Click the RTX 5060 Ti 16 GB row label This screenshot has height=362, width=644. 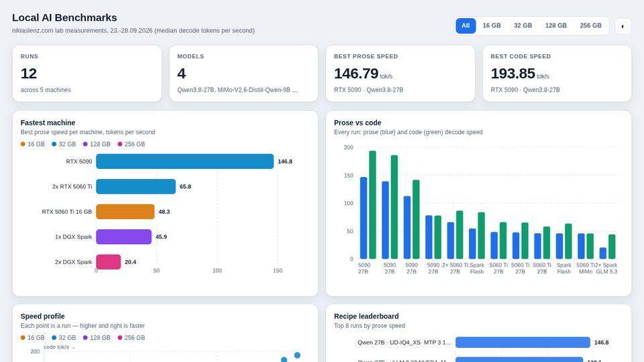tap(67, 212)
